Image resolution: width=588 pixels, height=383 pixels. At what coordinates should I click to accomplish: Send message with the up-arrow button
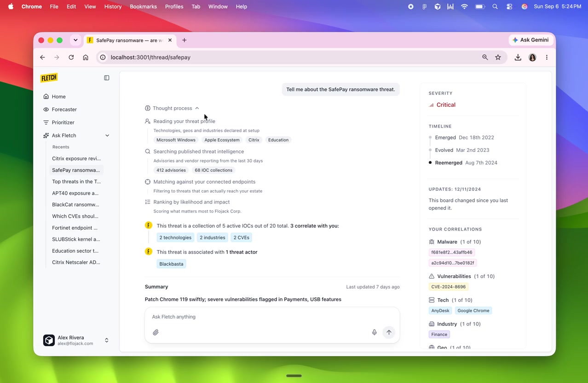click(x=389, y=332)
